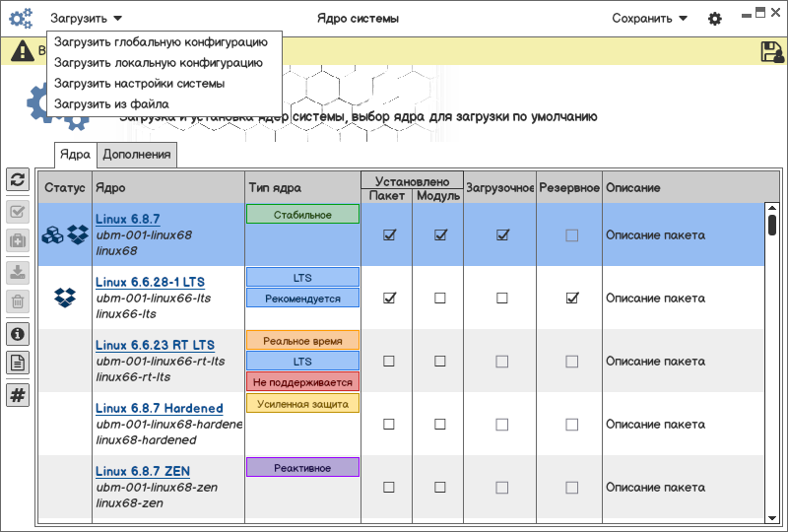Click text linux66-rt-lts
Viewport: 788px width, 532px height.
133,376
